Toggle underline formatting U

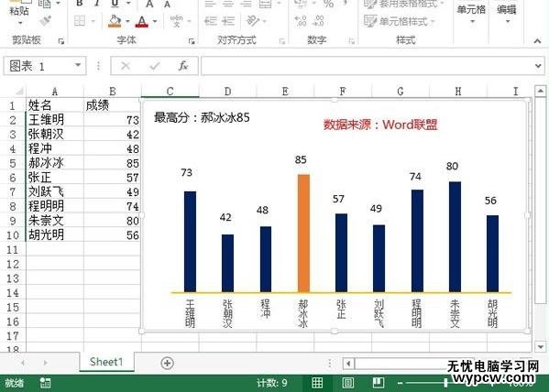tap(115, 3)
